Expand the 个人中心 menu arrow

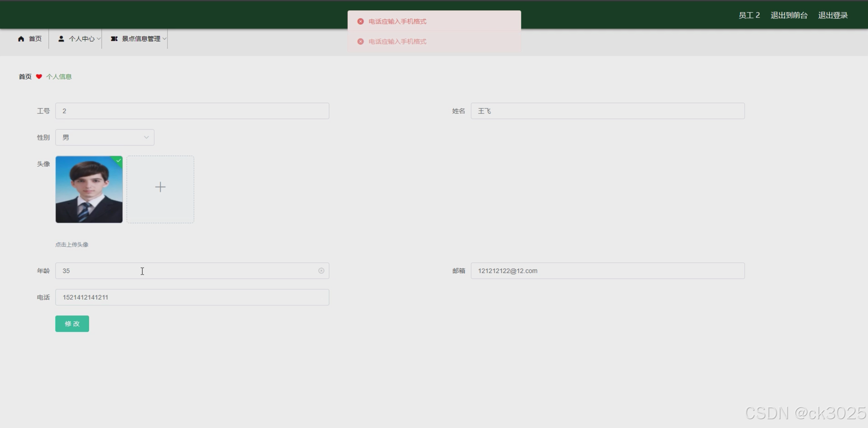(99, 39)
